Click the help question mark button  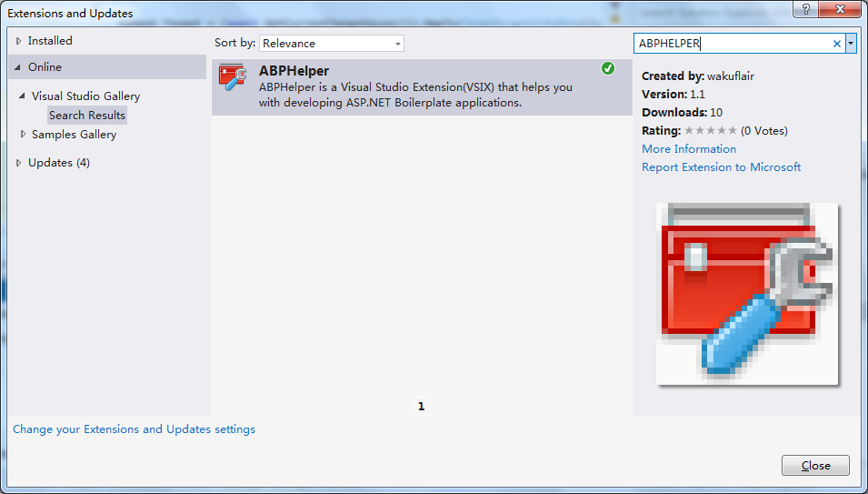(x=806, y=9)
